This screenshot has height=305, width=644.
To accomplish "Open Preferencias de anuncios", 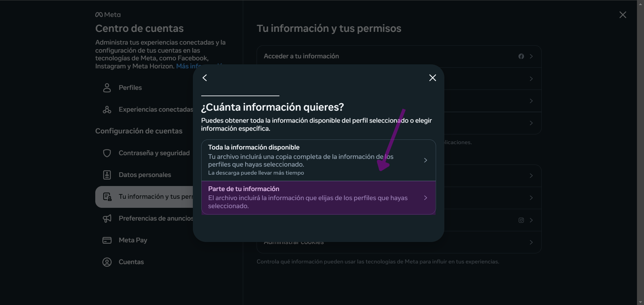I will pyautogui.click(x=144, y=219).
